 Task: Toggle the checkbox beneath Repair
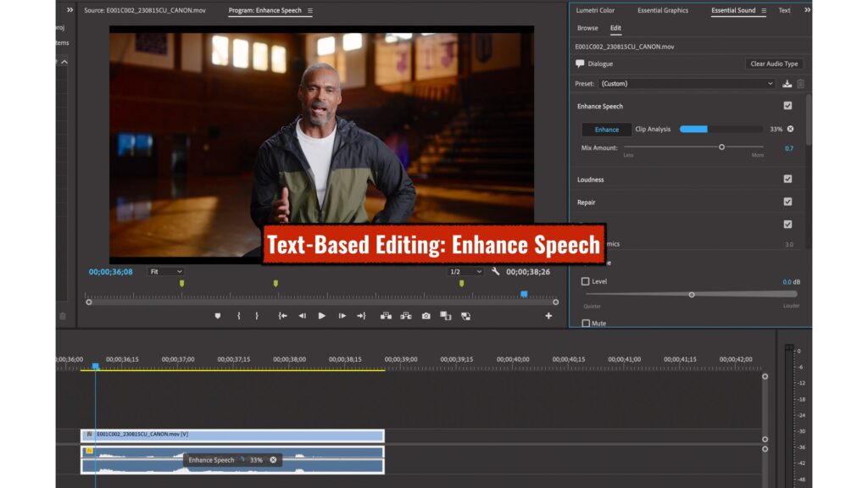click(787, 224)
